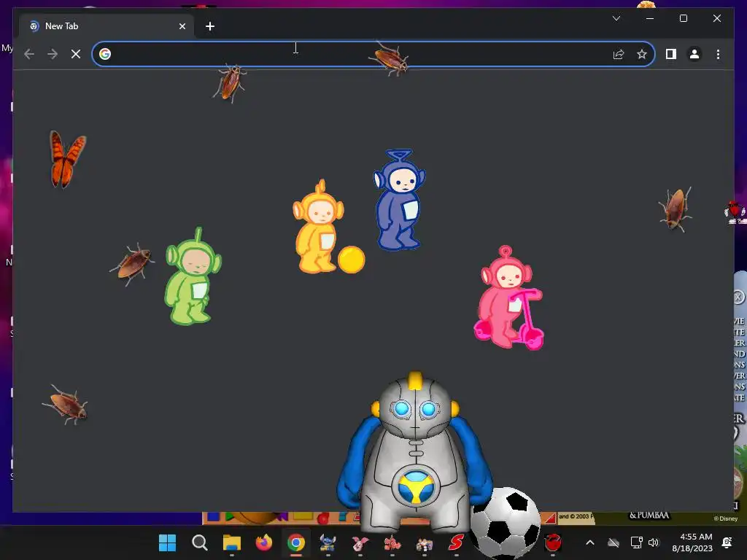The image size is (747, 560).
Task: Click the cockroach beside green Dipsy
Action: [x=133, y=264]
